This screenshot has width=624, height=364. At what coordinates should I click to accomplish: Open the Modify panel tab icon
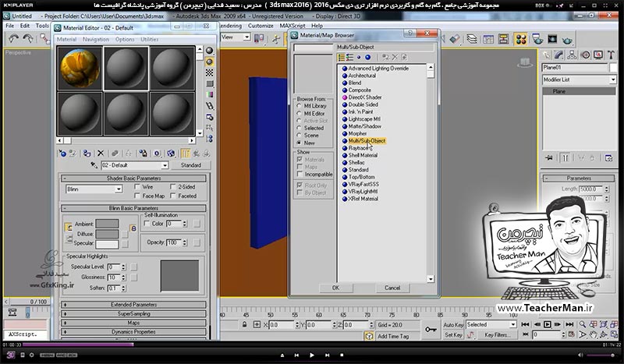pyautogui.click(x=559, y=55)
